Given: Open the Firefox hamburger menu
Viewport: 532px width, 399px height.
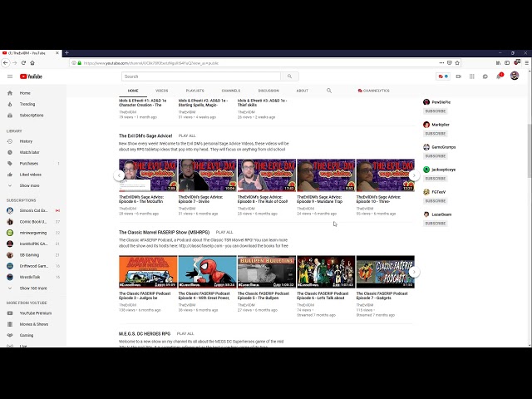Looking at the screenshot, I should pyautogui.click(x=526, y=63).
